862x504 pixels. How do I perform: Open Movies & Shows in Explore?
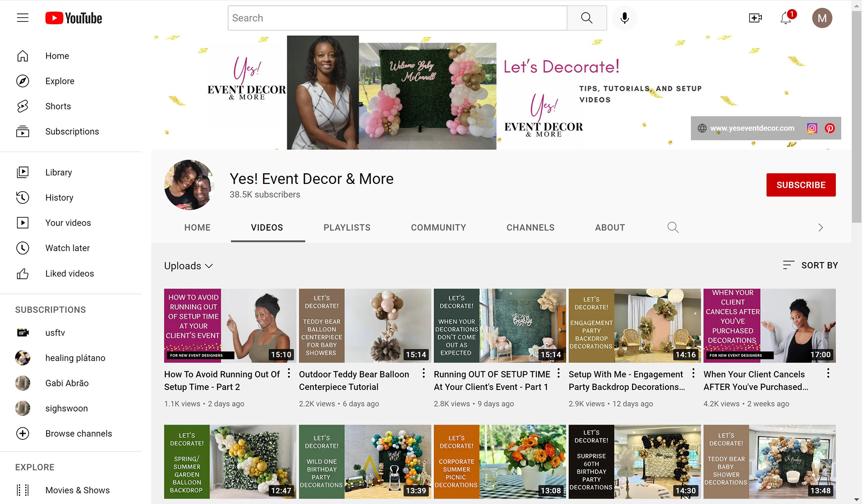70,490
